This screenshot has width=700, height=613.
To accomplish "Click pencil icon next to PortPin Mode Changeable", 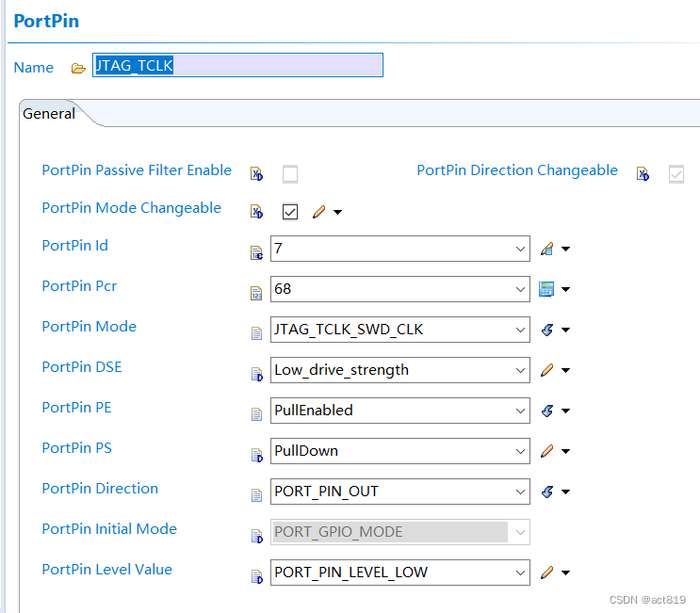I will pos(318,212).
